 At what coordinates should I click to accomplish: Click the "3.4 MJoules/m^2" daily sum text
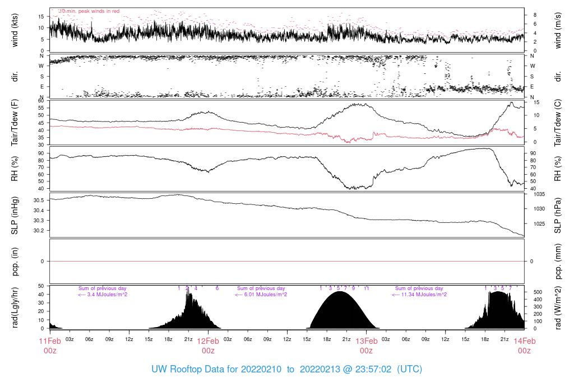(107, 295)
